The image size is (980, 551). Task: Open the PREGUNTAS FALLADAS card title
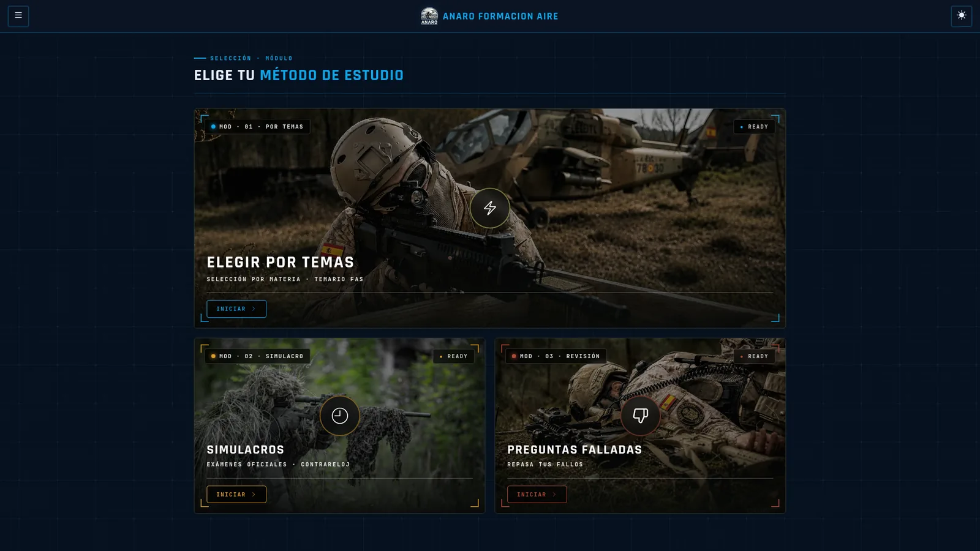[x=575, y=450]
